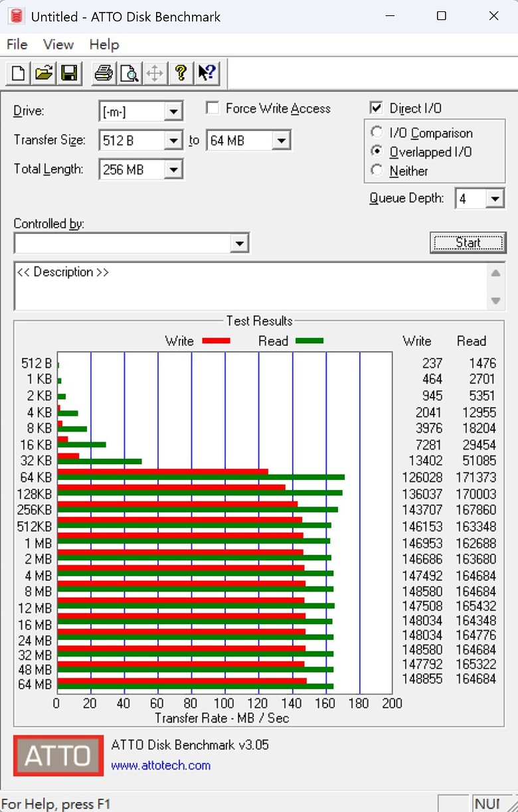
Task: Open the Help menu
Action: point(104,44)
